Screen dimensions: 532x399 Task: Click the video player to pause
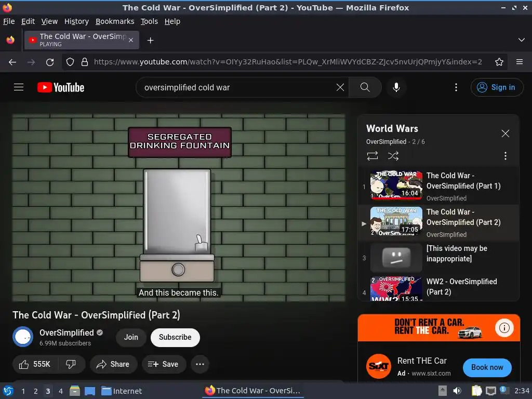179,208
